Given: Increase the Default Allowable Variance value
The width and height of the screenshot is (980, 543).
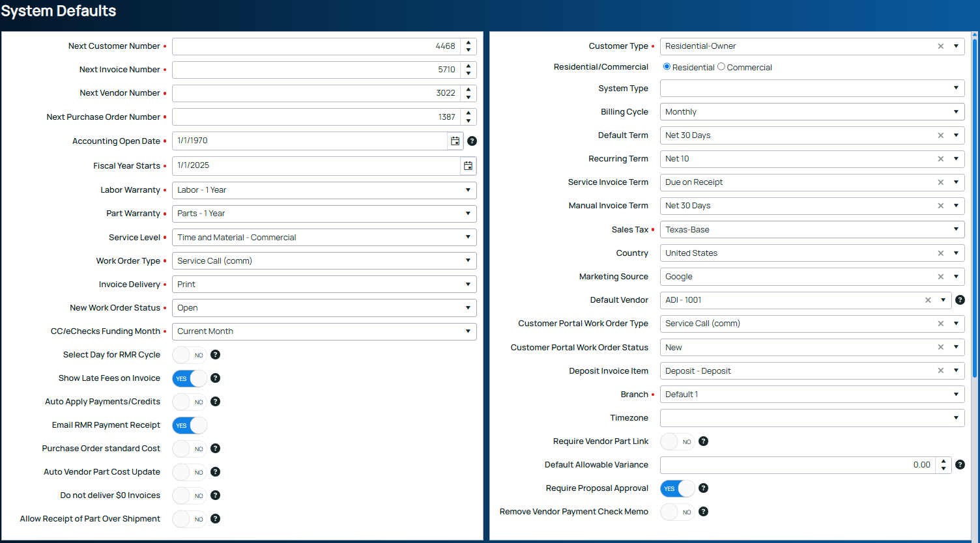Looking at the screenshot, I should click(944, 461).
